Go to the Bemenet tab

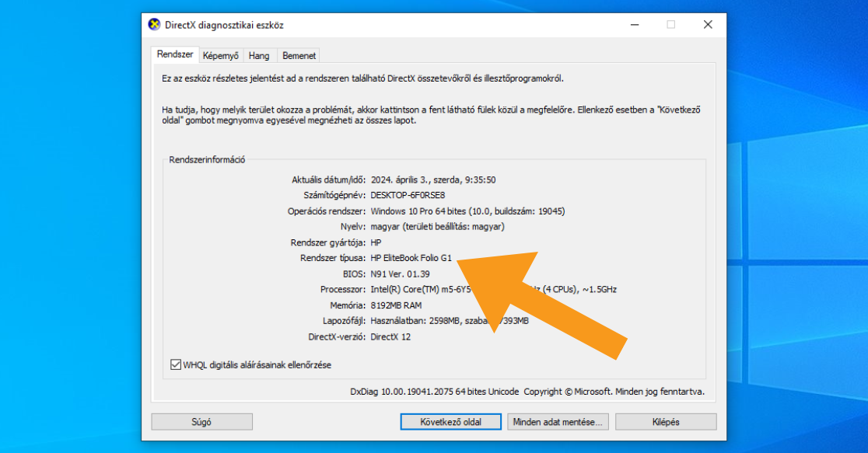tap(298, 56)
